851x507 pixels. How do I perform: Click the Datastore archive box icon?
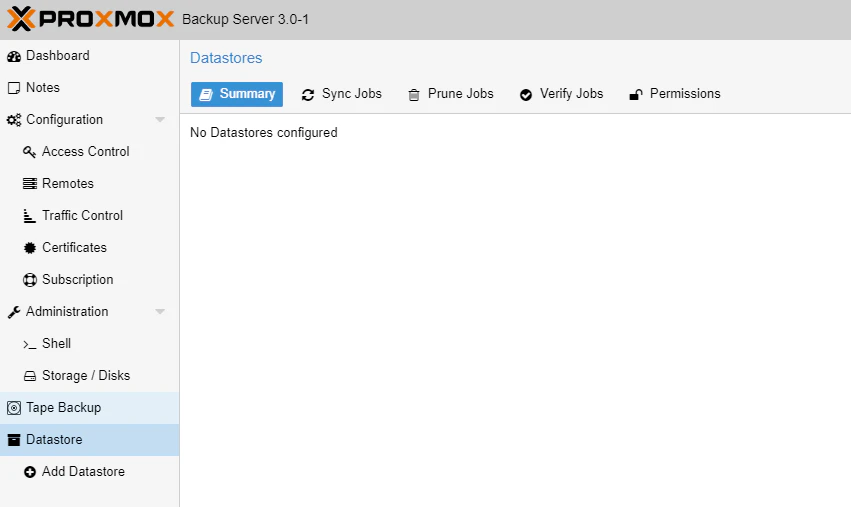[14, 440]
